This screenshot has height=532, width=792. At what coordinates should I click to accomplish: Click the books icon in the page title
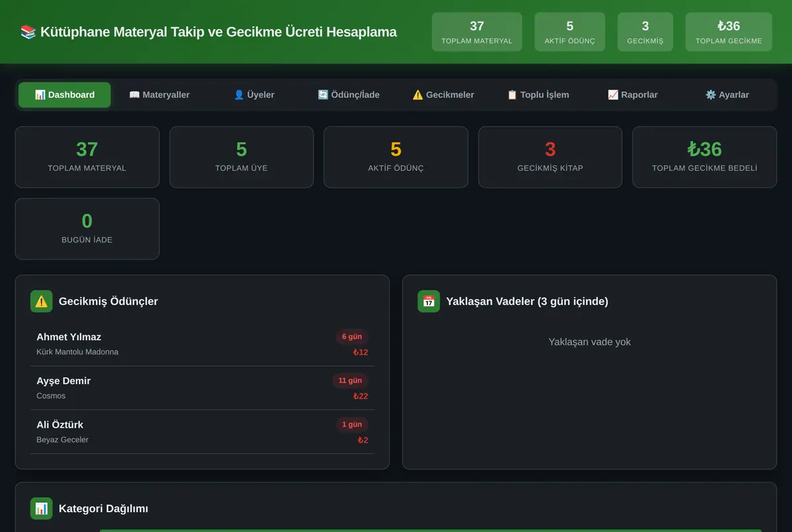[28, 32]
